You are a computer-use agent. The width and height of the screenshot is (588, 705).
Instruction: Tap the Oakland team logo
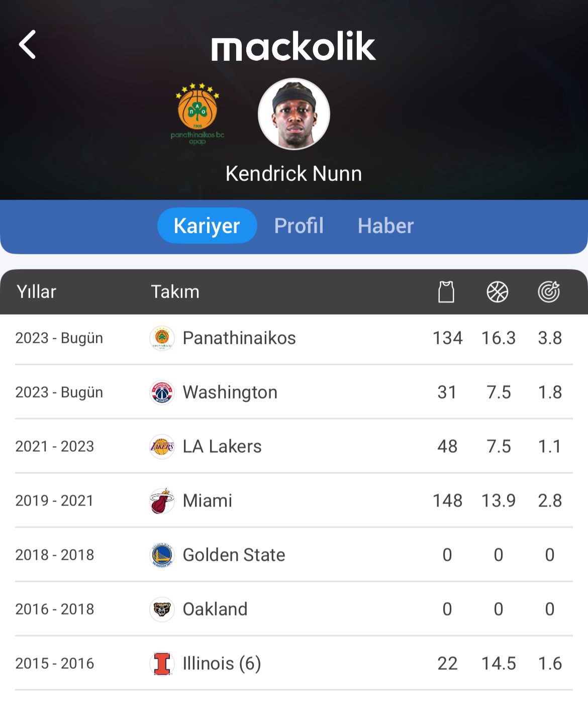click(x=162, y=610)
